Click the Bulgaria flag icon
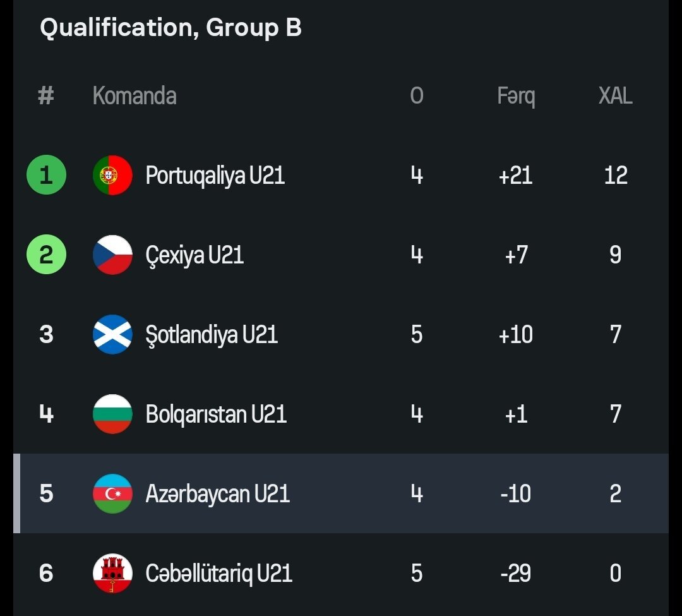Viewport: 682px width, 616px height. click(112, 414)
